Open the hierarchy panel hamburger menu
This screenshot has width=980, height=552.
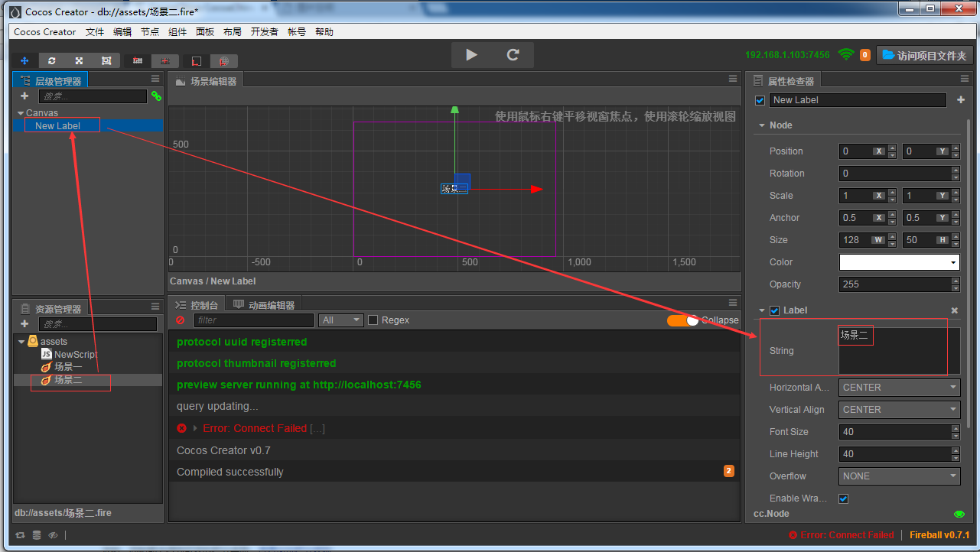click(155, 79)
